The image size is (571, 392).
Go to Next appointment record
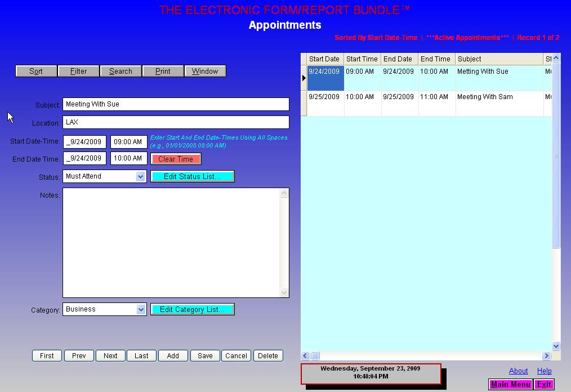110,355
